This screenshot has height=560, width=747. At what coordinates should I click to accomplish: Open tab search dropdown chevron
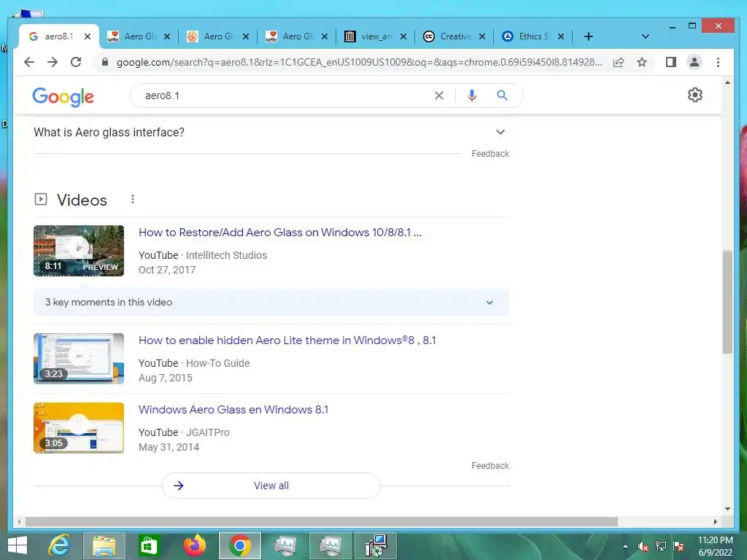coord(645,36)
